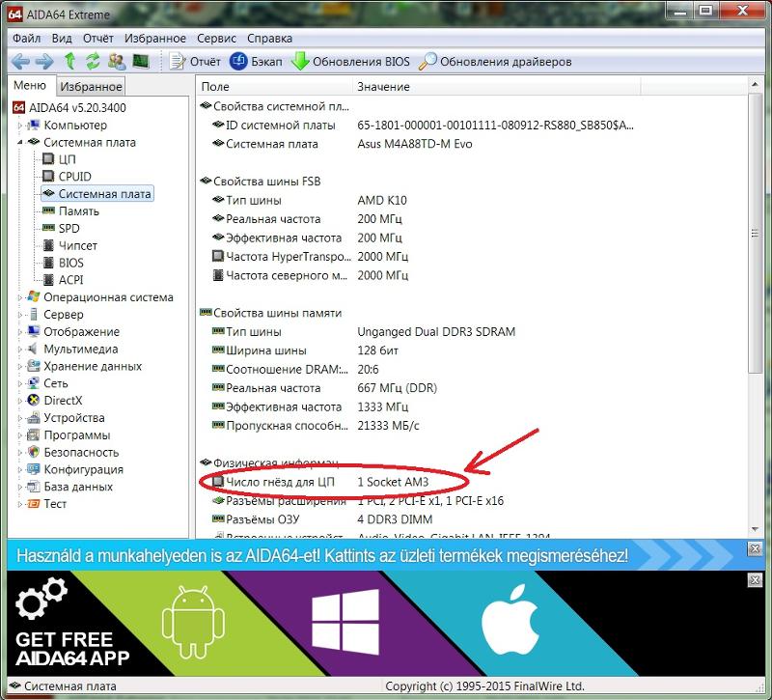Refresh the page with the green arrows icon
The image size is (772, 700).
coord(93,61)
